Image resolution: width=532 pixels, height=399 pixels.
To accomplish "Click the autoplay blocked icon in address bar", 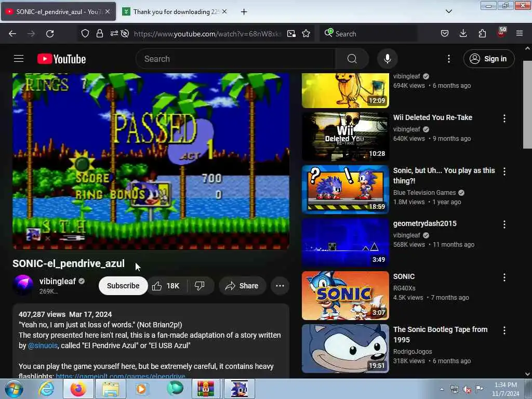I will tap(125, 33).
